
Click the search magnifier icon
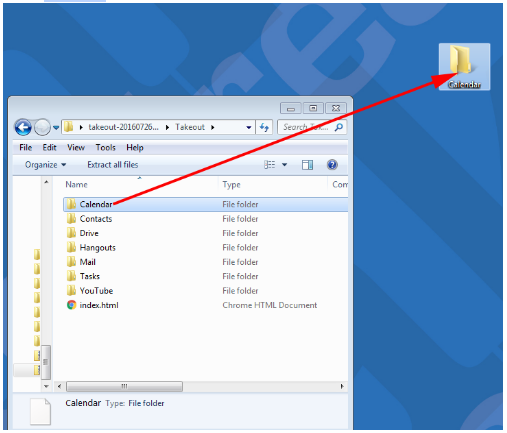coord(339,127)
